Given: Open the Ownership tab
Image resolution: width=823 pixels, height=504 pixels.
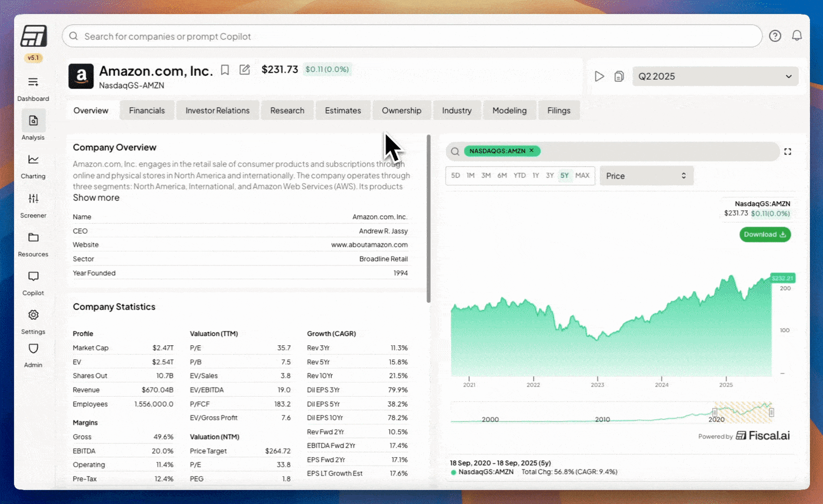Looking at the screenshot, I should tap(402, 111).
